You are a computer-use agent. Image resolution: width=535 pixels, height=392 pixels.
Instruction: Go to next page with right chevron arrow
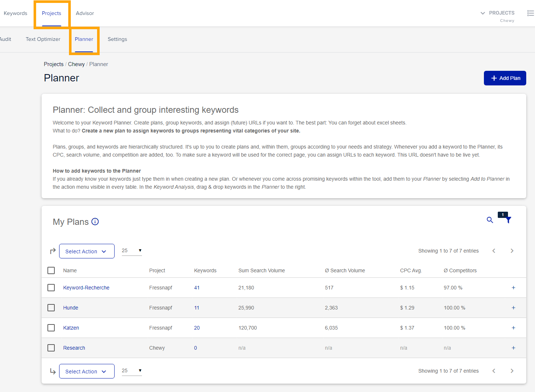pos(512,251)
